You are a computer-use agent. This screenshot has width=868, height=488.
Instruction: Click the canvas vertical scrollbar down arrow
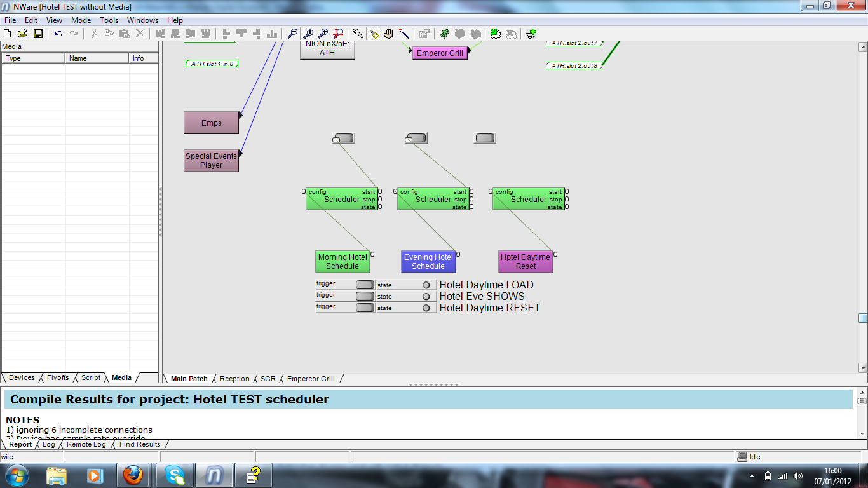[x=863, y=368]
